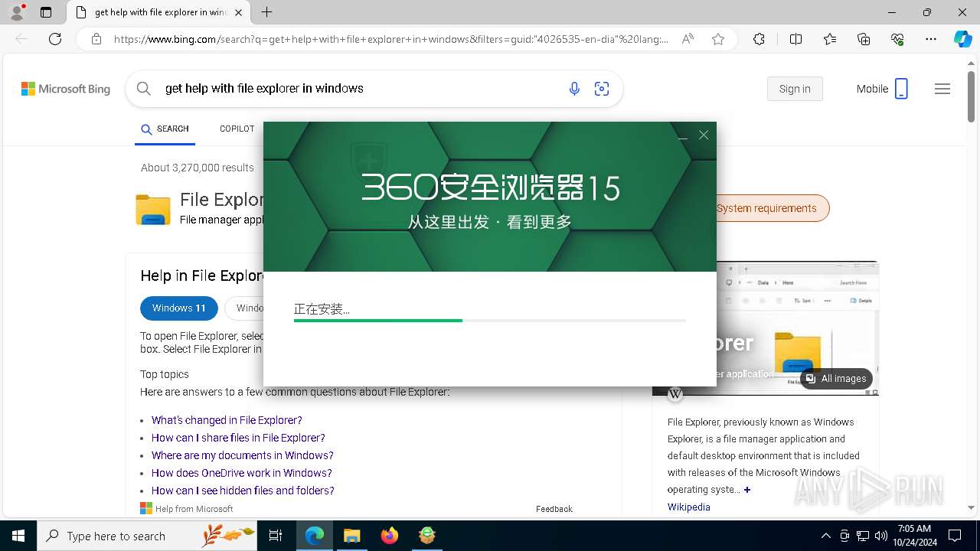Switch to Mobile view phone icon
Image resolution: width=980 pixels, height=551 pixels.
[x=901, y=89]
